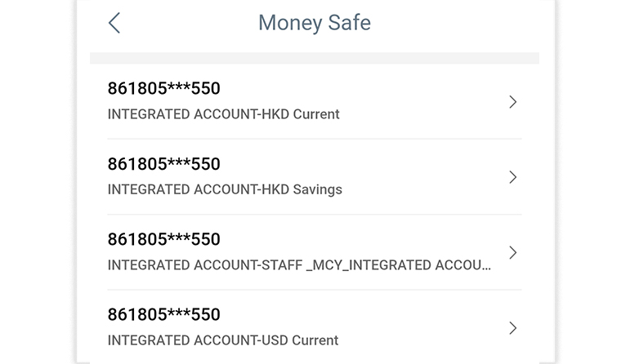The height and width of the screenshot is (364, 630).
Task: Tap account number above STAFF _MCY_INTEGRATED label
Action: click(x=163, y=239)
